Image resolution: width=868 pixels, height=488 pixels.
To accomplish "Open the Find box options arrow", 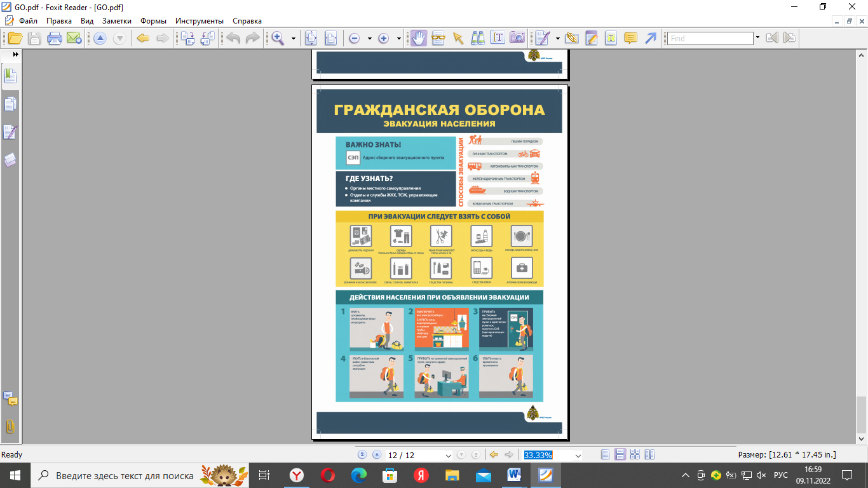I will 757,38.
